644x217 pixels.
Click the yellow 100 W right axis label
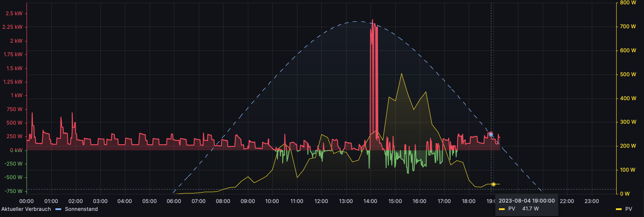pos(627,170)
